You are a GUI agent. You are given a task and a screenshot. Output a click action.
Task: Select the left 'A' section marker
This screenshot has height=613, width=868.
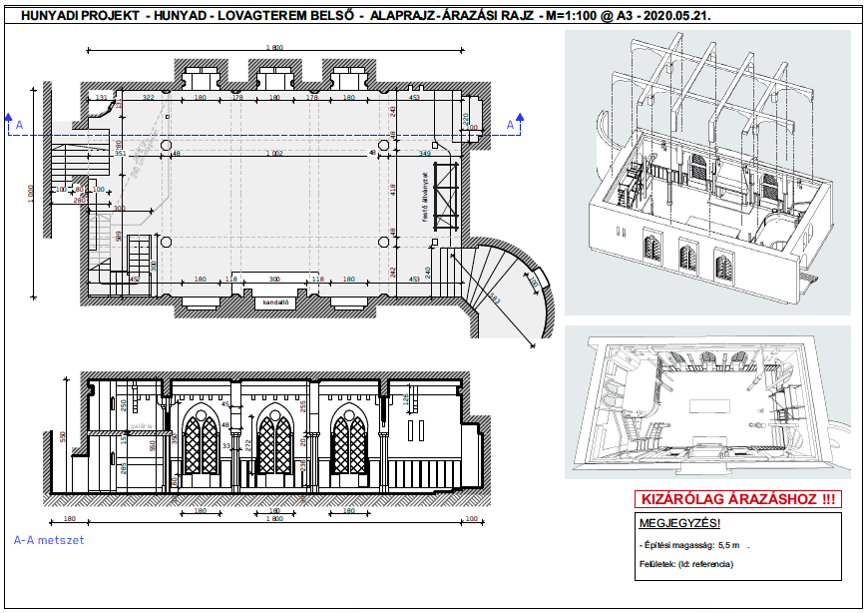[x=19, y=125]
